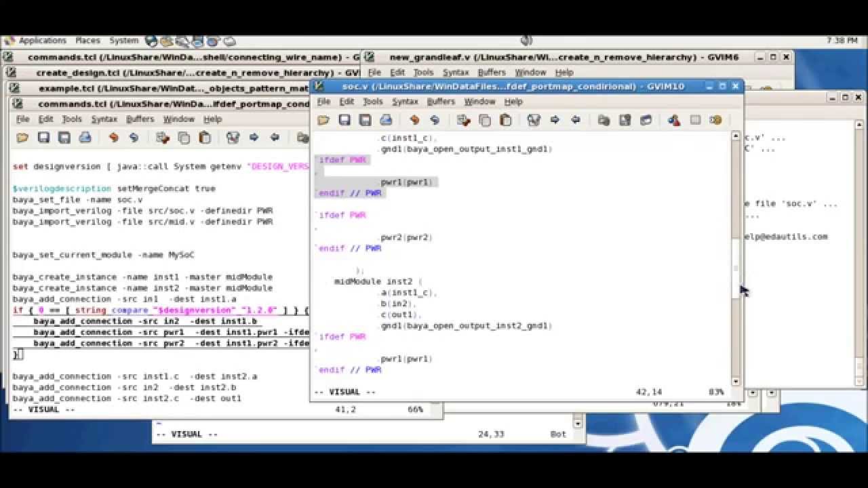Click '.pwr2(pwr2)' line in soc.v
Viewport: 868px width, 488px height.
[x=406, y=237]
